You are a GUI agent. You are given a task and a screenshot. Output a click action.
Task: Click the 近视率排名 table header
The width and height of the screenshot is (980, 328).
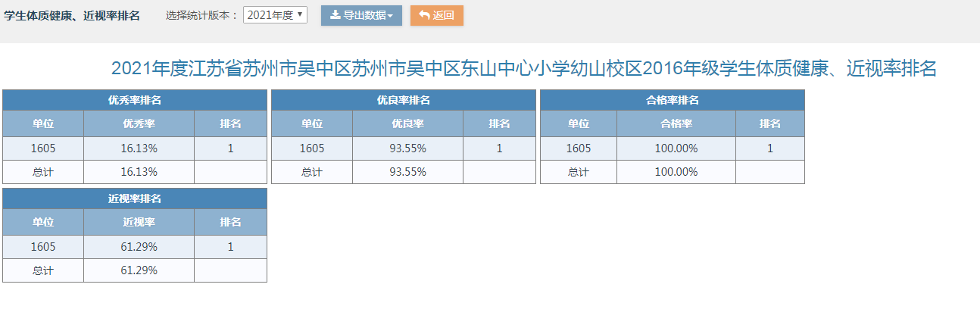(x=135, y=198)
